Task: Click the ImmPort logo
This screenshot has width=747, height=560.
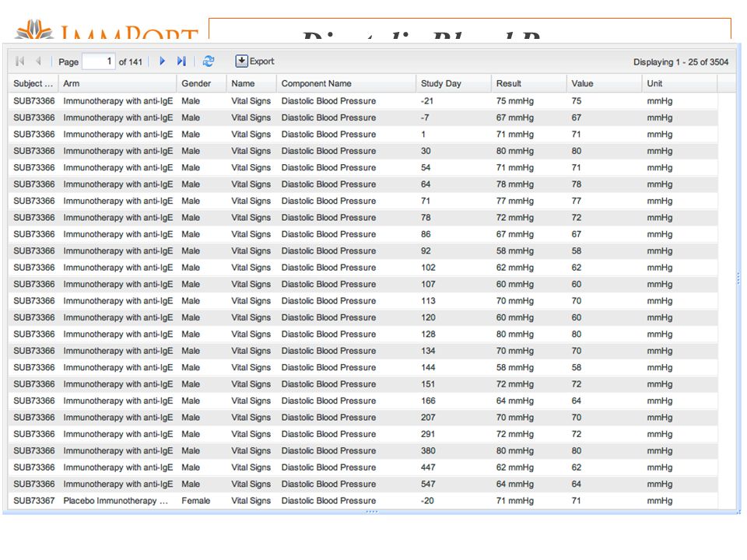Action: [107, 30]
